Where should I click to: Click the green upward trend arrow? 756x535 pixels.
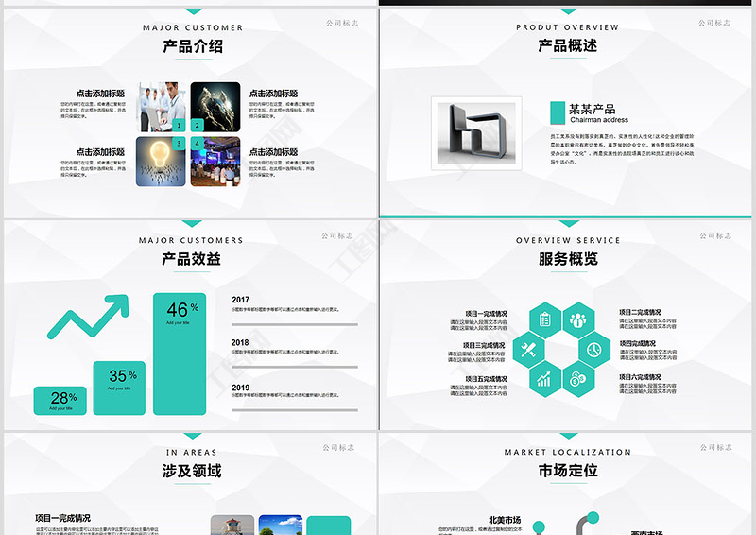(88, 318)
